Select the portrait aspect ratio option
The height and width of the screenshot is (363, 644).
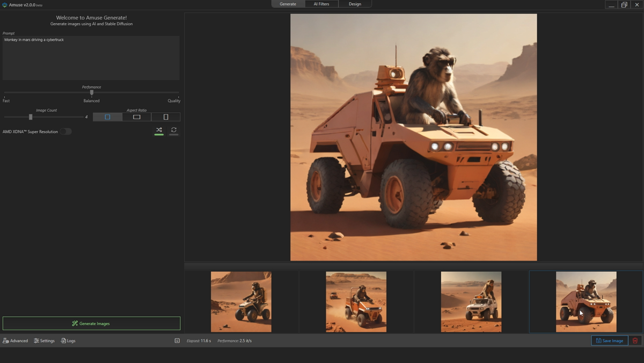pos(166,117)
